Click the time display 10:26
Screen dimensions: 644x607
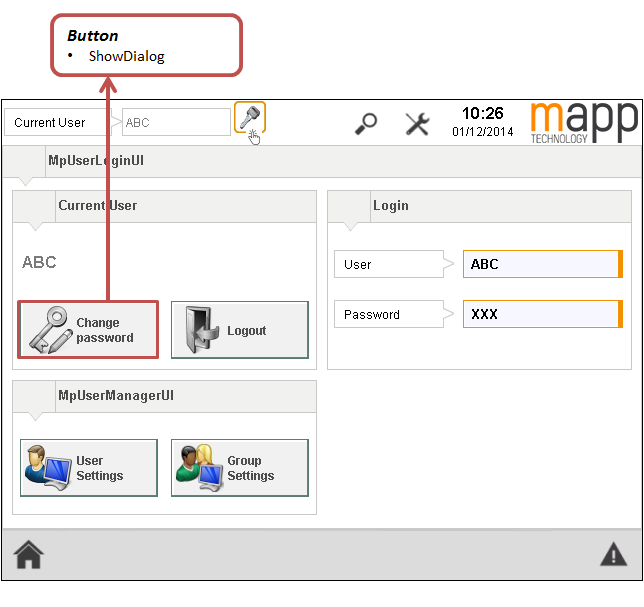[483, 113]
